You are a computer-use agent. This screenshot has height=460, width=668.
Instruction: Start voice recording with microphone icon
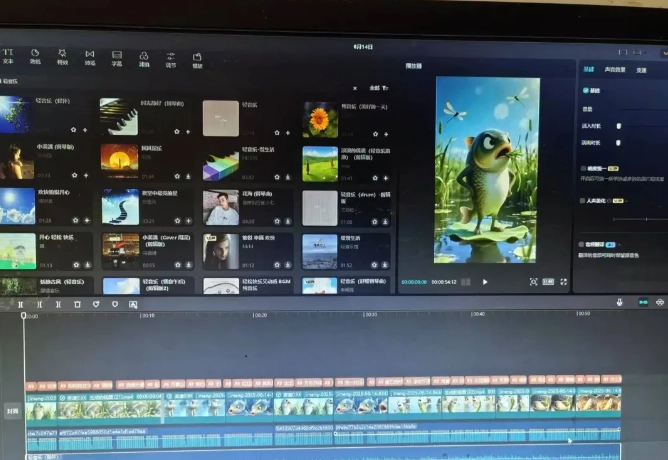tap(619, 302)
